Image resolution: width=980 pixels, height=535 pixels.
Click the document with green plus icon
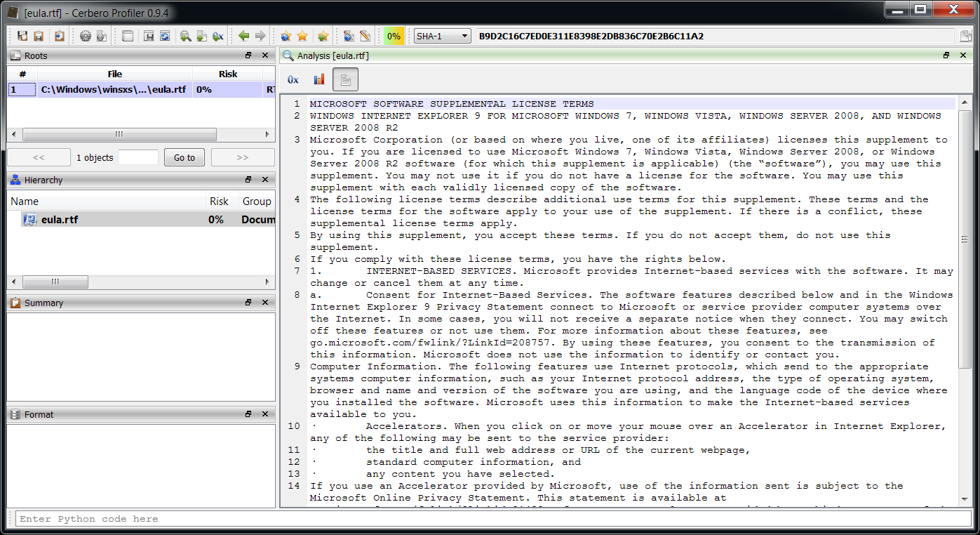click(201, 36)
